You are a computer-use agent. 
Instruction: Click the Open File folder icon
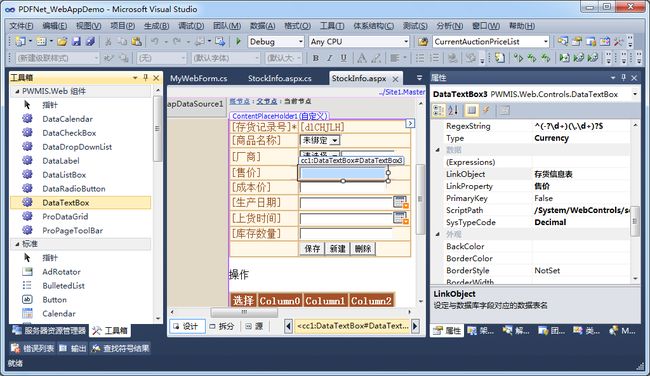[62, 41]
